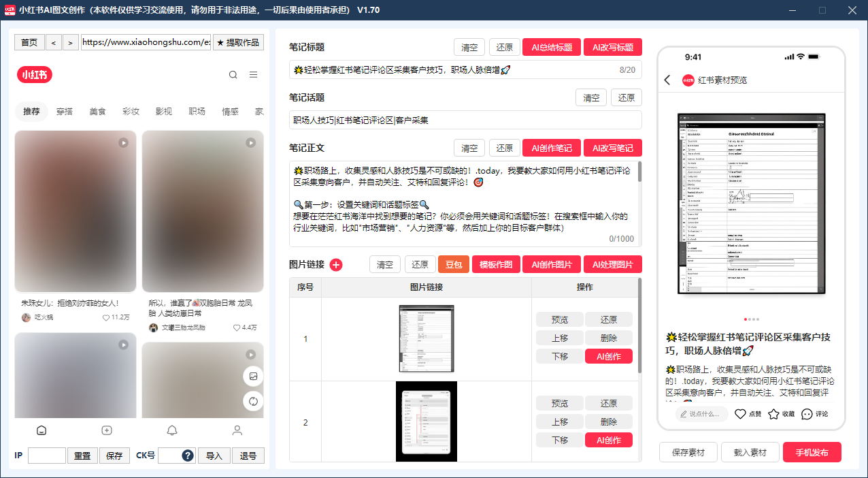Click the profile person icon below the feed
The image size is (868, 478).
pos(237,430)
